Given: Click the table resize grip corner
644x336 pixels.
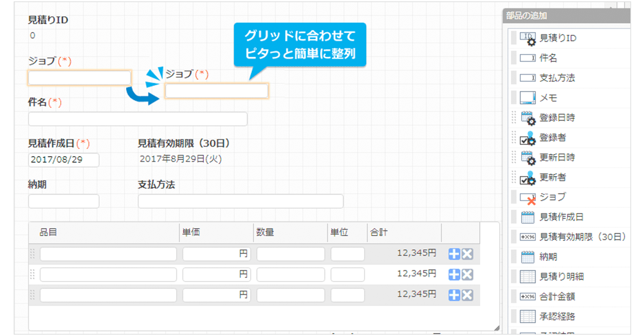Looking at the screenshot, I should [x=496, y=328].
